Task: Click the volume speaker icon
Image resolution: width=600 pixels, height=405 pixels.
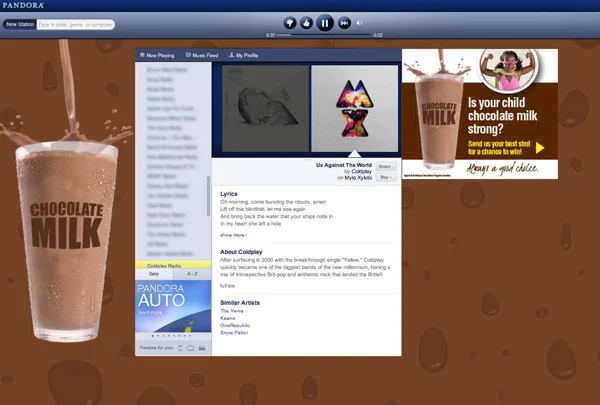Action: point(359,23)
